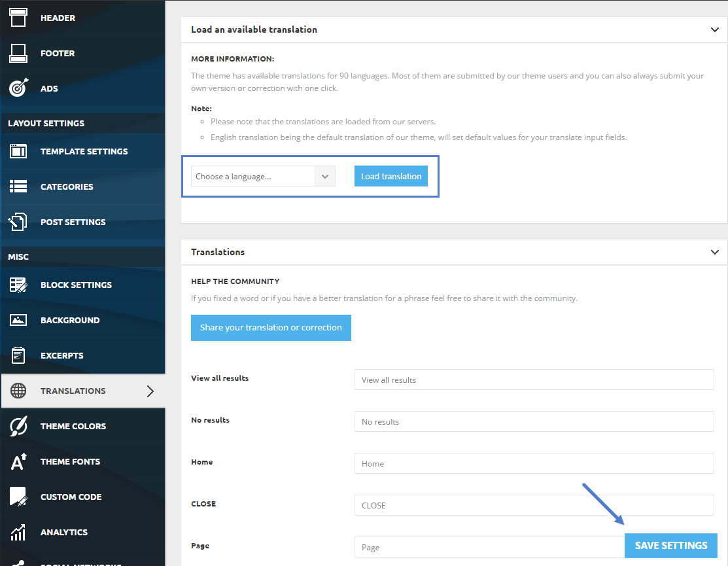Click Share your translation or correction
728x566 pixels.
[x=271, y=328]
